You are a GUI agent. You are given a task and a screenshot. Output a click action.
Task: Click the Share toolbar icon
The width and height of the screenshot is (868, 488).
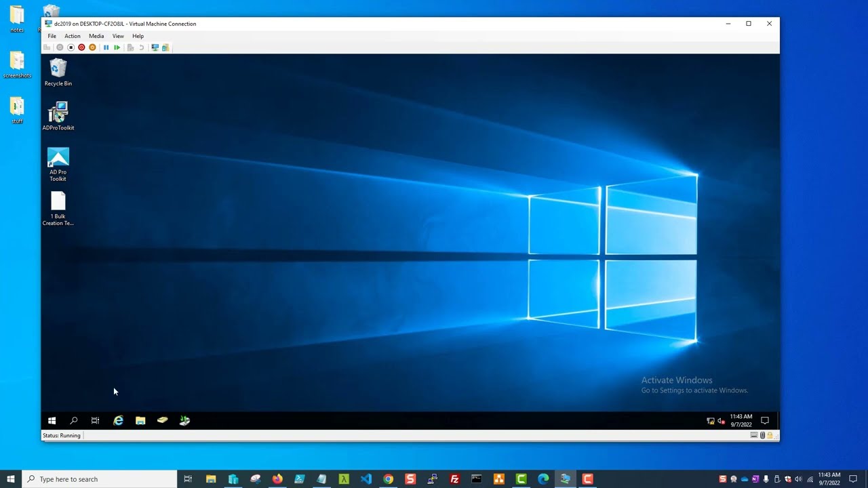point(165,47)
